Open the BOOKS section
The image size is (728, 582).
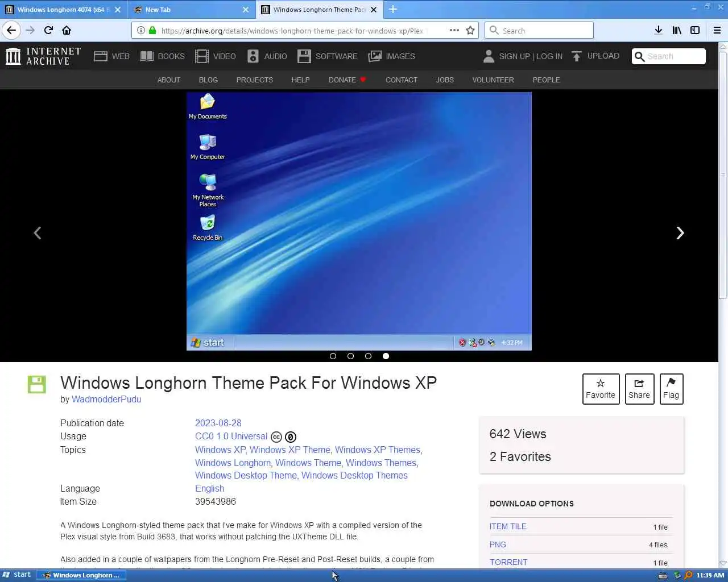[163, 56]
